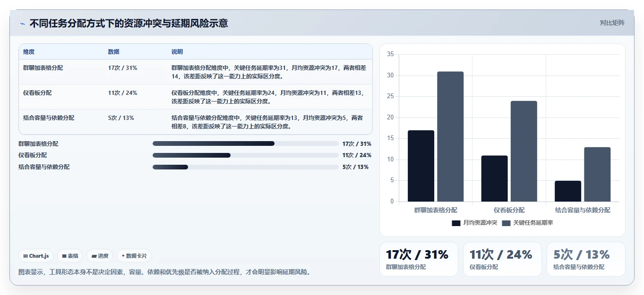The width and height of the screenshot is (644, 295).
Task: Select table cell 仅看板分配
Action: (x=37, y=93)
